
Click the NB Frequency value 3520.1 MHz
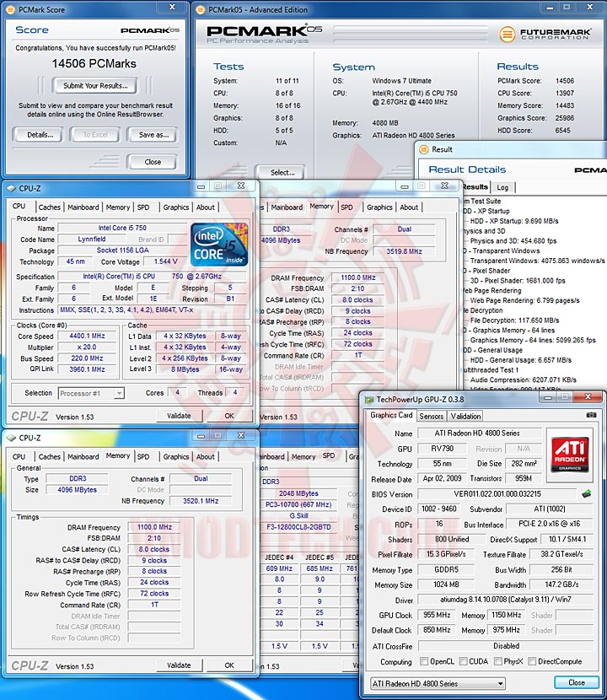coord(201,501)
